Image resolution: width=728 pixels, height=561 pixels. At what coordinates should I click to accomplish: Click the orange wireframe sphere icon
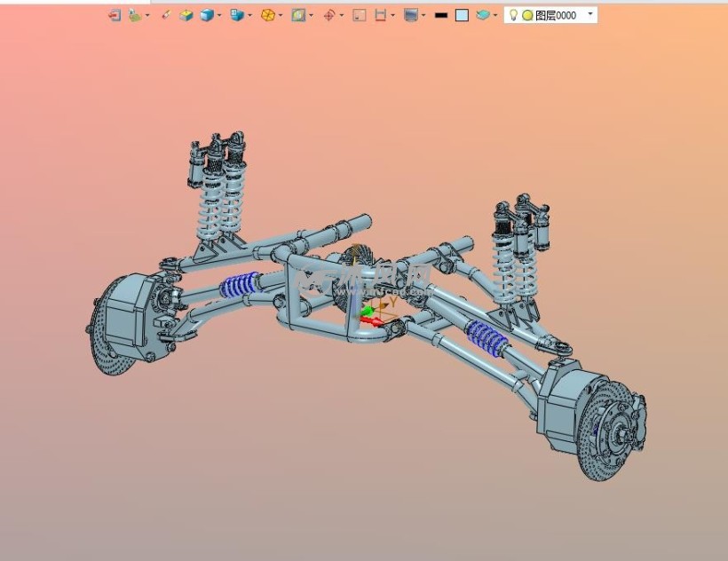point(267,15)
